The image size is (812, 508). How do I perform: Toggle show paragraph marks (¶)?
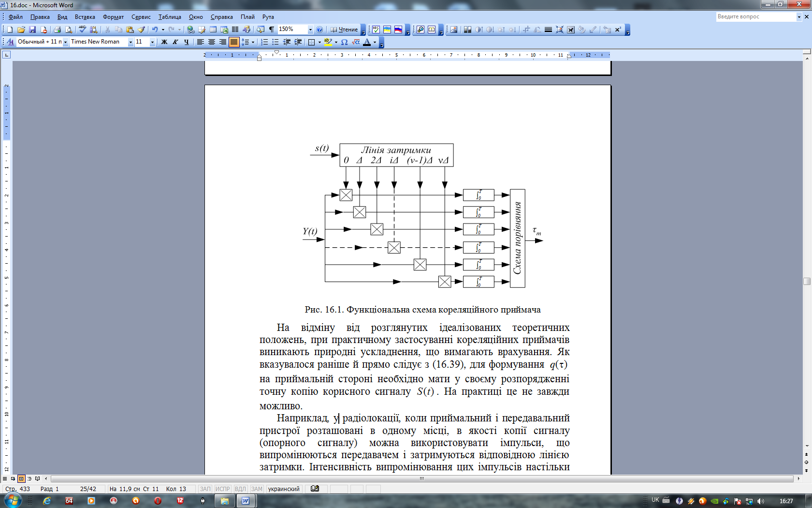coord(272,30)
